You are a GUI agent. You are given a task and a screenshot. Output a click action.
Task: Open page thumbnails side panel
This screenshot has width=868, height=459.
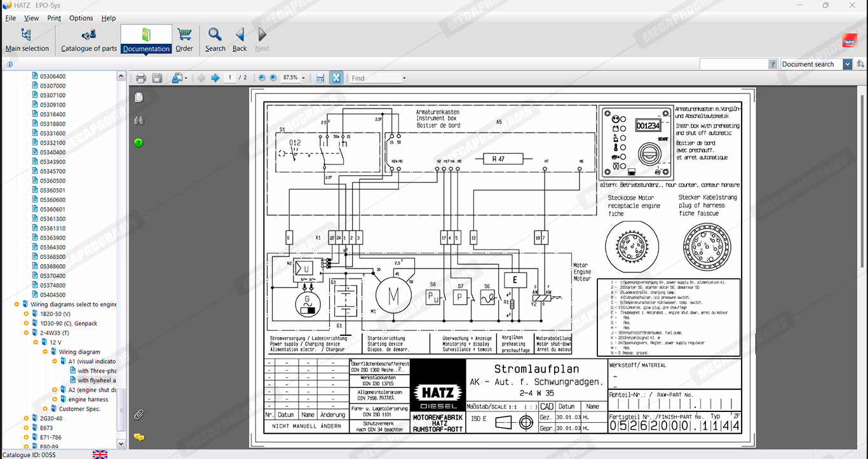[139, 98]
